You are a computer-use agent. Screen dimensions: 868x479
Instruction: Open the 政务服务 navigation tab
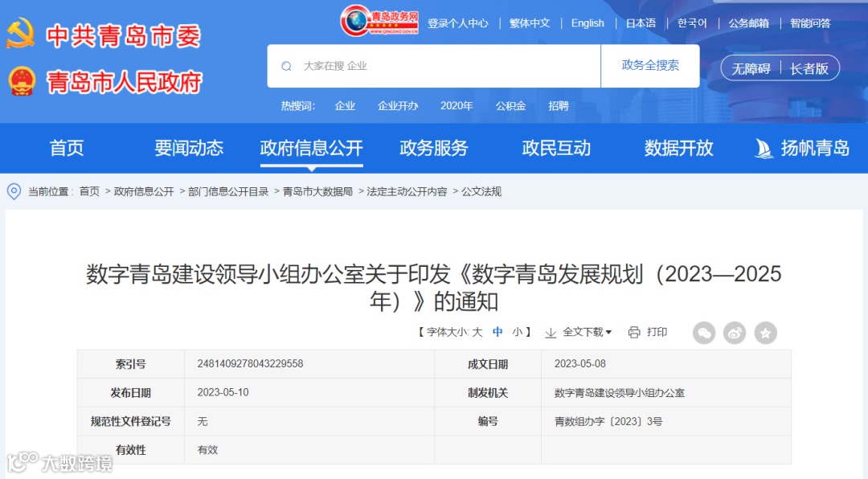click(434, 149)
